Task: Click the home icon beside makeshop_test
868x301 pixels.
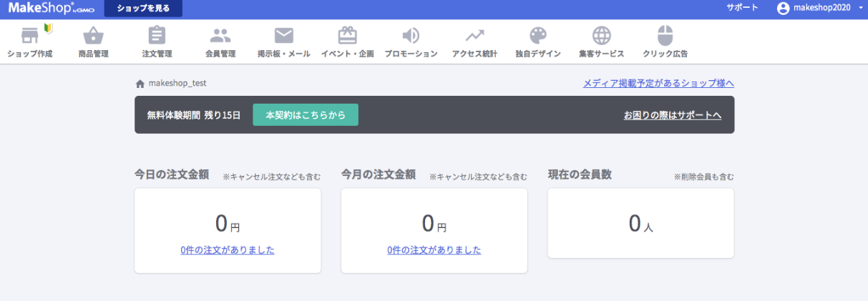Action: coord(140,84)
